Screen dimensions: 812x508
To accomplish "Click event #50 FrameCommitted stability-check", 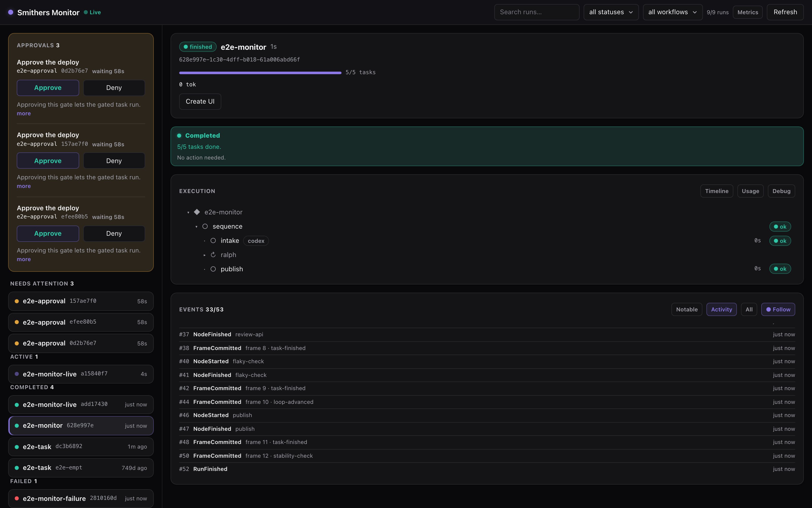I will pos(487,456).
